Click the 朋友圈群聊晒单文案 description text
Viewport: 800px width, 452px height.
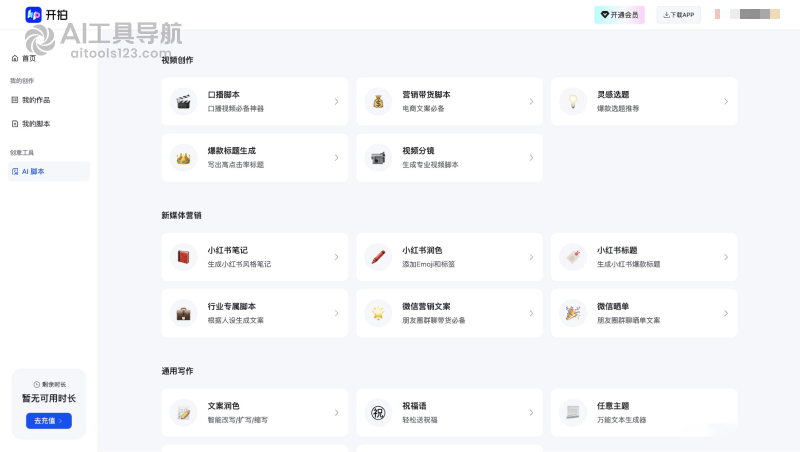pyautogui.click(x=629, y=320)
